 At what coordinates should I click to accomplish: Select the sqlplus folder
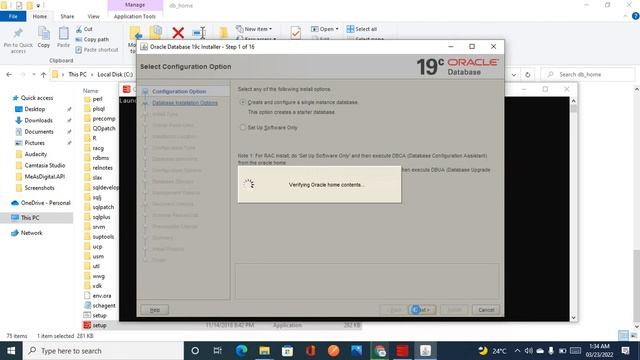pyautogui.click(x=101, y=217)
